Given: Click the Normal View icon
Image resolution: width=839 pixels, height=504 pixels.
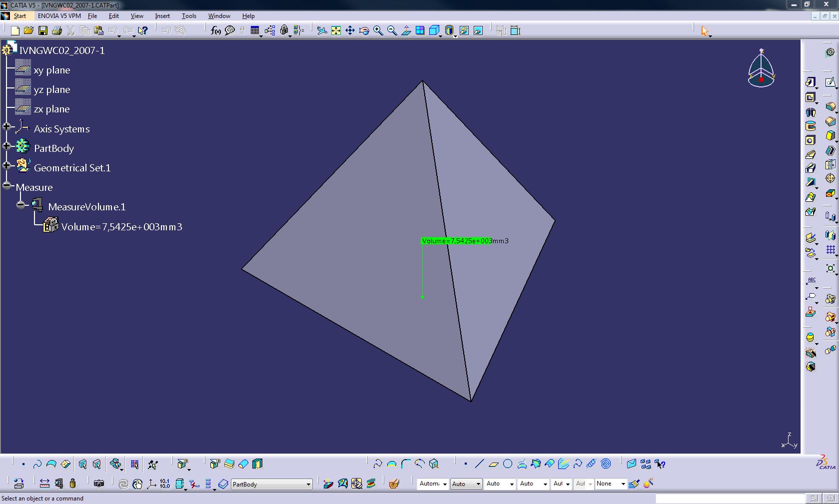Looking at the screenshot, I should coord(406,31).
